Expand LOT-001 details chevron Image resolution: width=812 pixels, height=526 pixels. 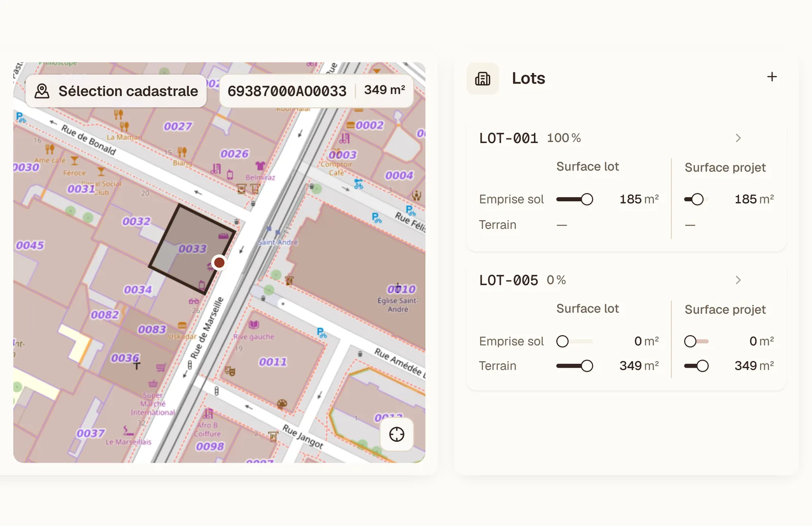click(x=738, y=138)
